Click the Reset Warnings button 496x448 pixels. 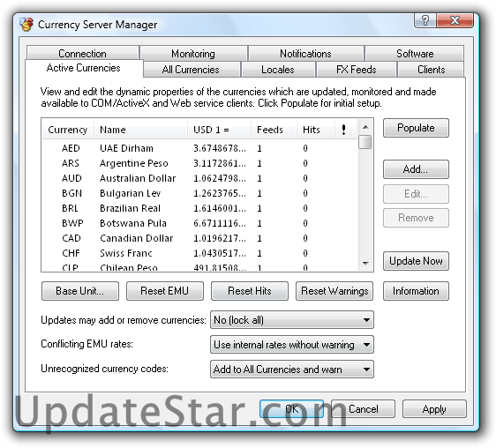point(334,291)
